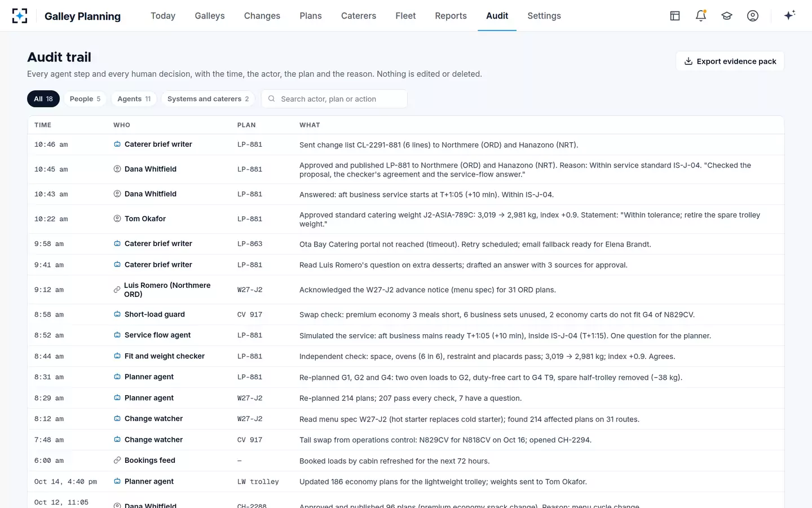Switch to the Changes tab
Viewport: 812px width, 508px height.
[x=262, y=16]
